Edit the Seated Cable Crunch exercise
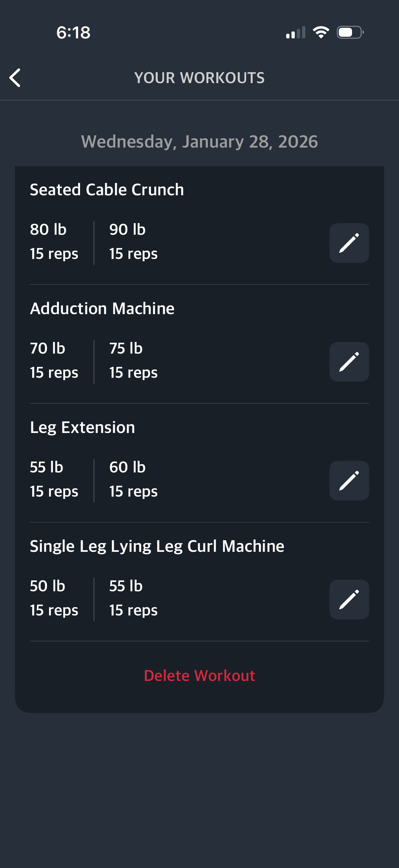 point(349,243)
